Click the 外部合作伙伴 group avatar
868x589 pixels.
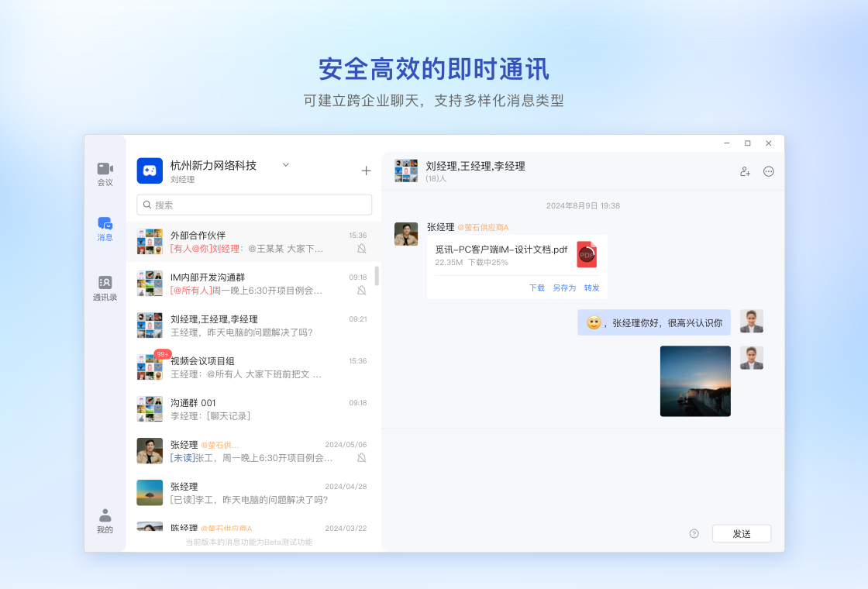coord(150,241)
